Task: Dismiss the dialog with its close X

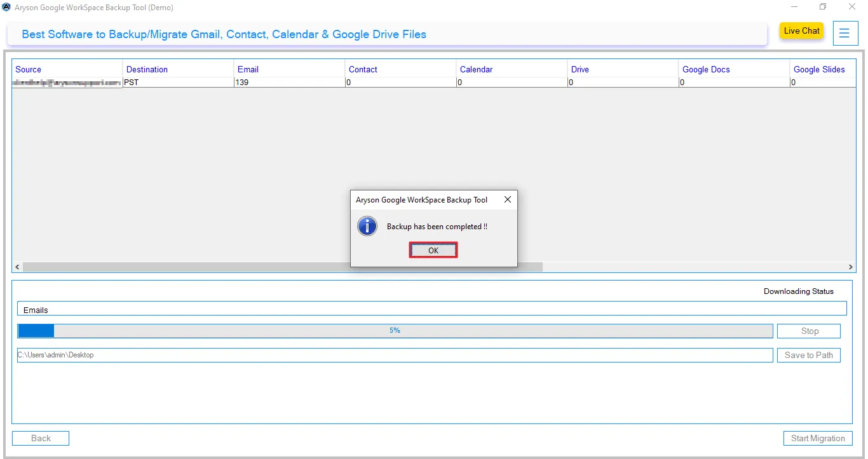Action: click(x=507, y=199)
